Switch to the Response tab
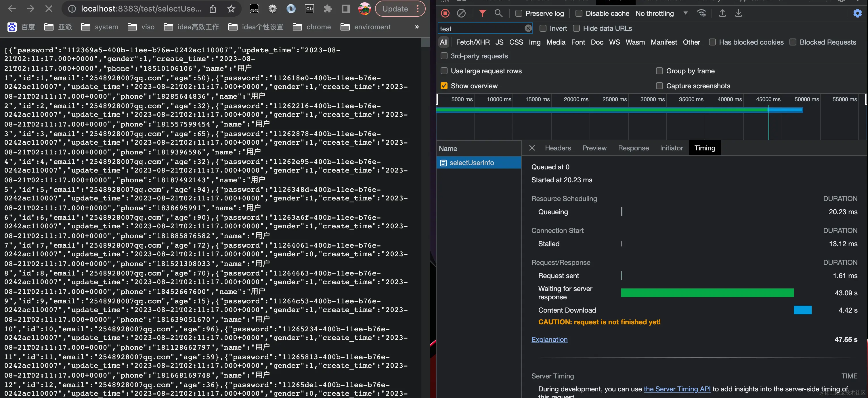The image size is (868, 398). [633, 148]
